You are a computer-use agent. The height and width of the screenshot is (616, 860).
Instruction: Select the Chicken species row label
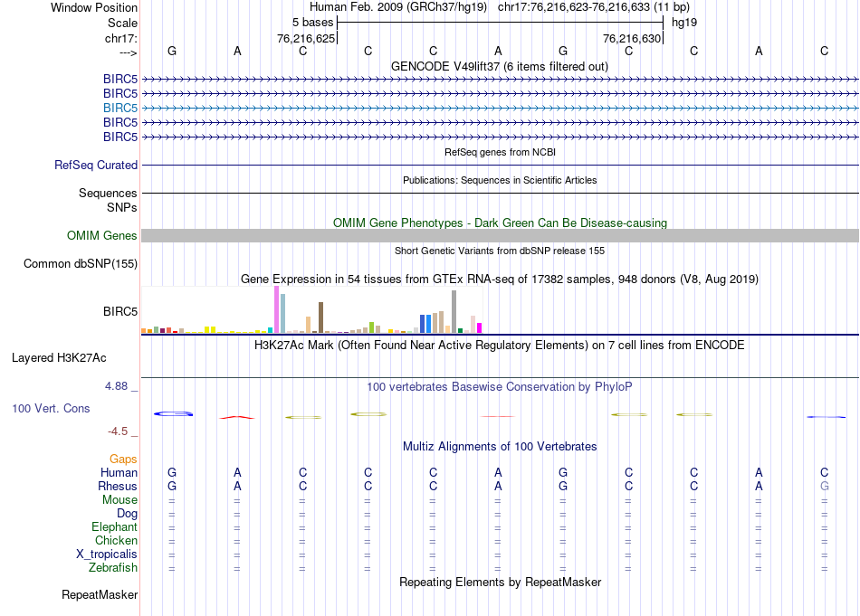click(116, 540)
